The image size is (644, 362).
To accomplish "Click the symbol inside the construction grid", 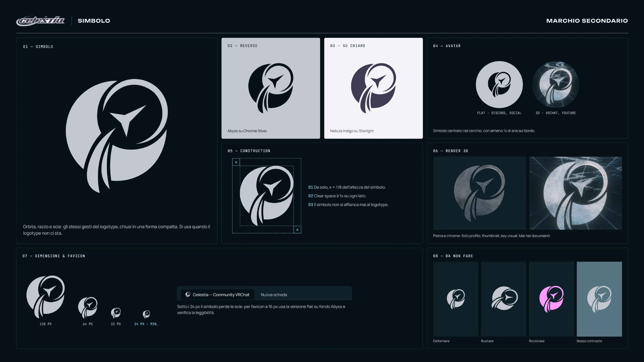I will pyautogui.click(x=266, y=196).
